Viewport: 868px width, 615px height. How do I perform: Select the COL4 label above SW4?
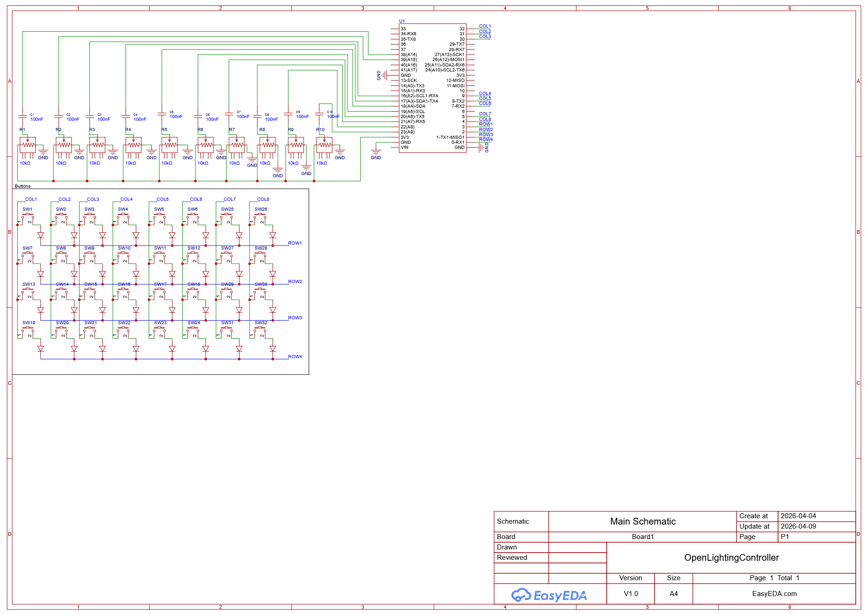pyautogui.click(x=127, y=199)
